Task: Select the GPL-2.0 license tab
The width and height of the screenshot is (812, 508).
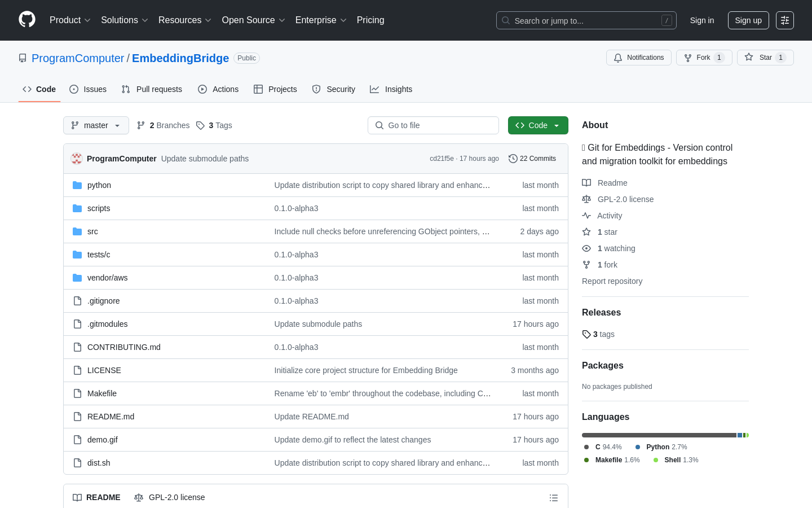Action: click(x=170, y=497)
